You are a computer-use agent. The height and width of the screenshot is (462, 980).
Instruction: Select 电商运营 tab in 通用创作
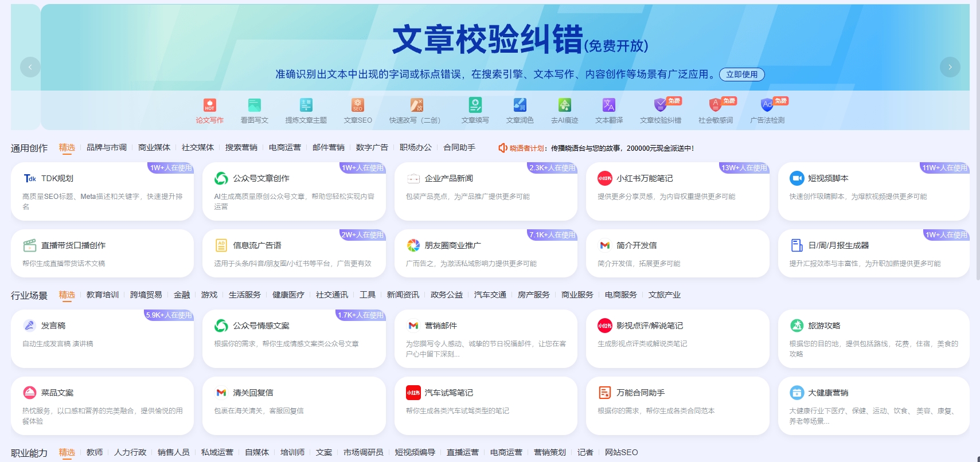click(x=285, y=147)
